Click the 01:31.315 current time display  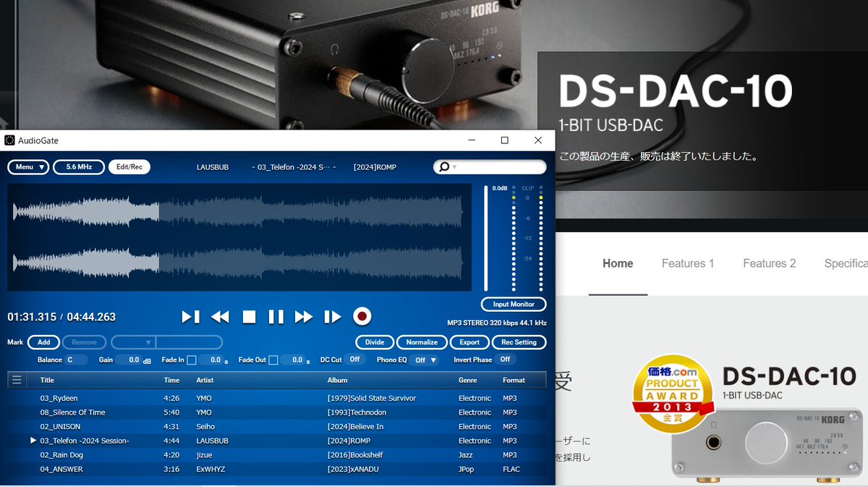click(x=31, y=317)
